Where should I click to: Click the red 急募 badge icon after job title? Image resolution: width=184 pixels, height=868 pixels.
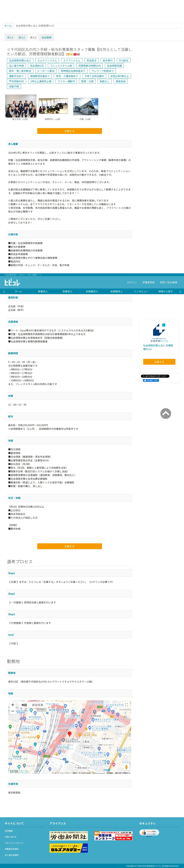[77, 54]
